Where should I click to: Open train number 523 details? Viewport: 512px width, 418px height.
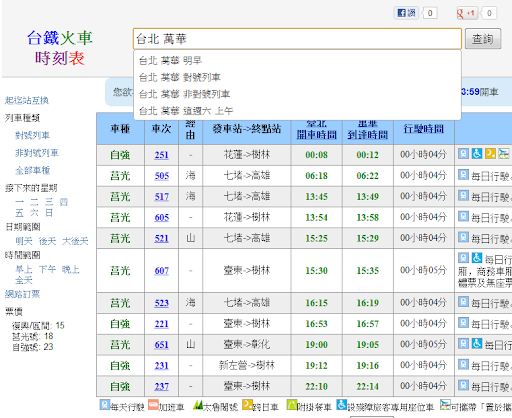[161, 303]
